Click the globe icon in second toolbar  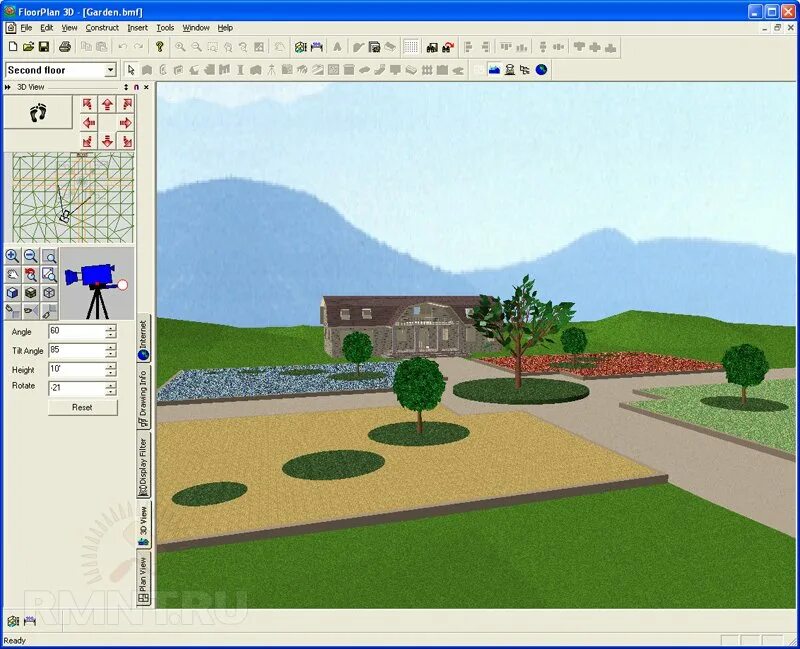point(541,70)
